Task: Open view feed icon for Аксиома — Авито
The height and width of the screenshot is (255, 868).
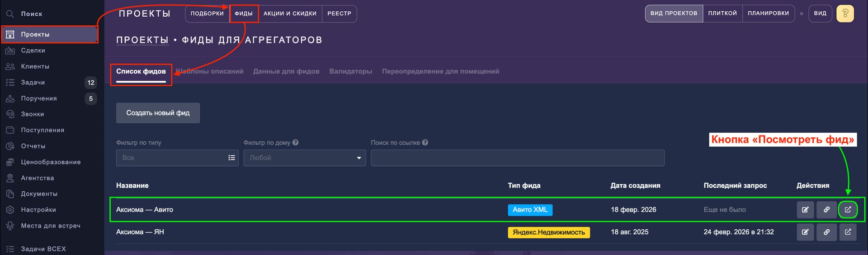Action: pyautogui.click(x=848, y=209)
